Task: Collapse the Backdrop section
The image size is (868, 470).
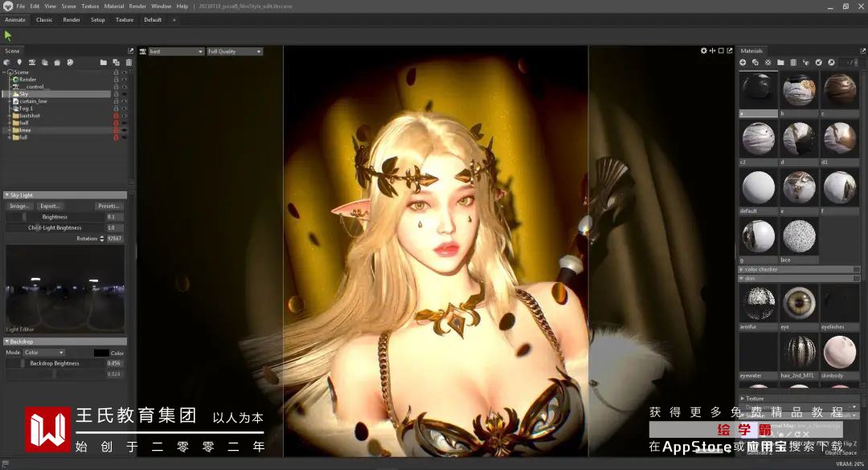Action: [x=6, y=341]
